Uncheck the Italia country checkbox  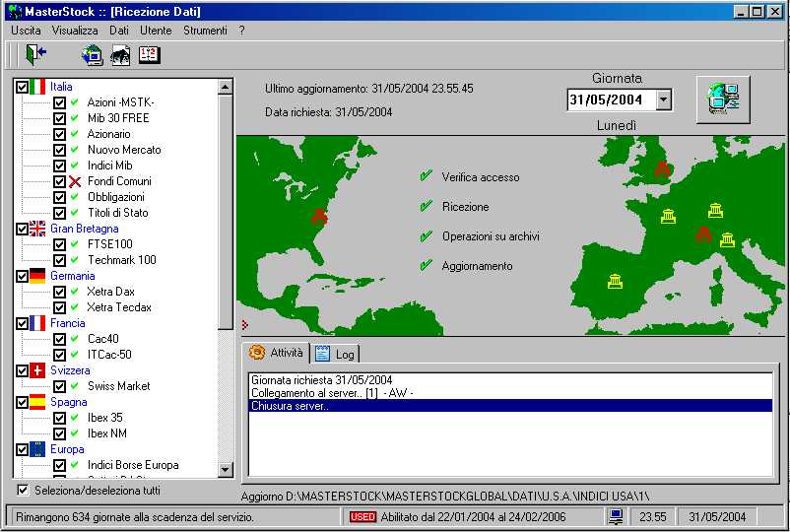[x=22, y=87]
